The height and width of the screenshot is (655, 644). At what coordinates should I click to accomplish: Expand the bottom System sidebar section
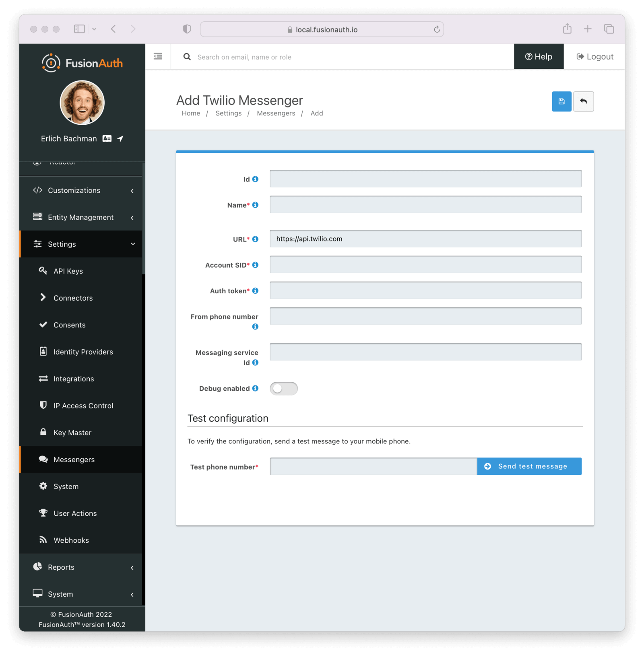click(80, 594)
